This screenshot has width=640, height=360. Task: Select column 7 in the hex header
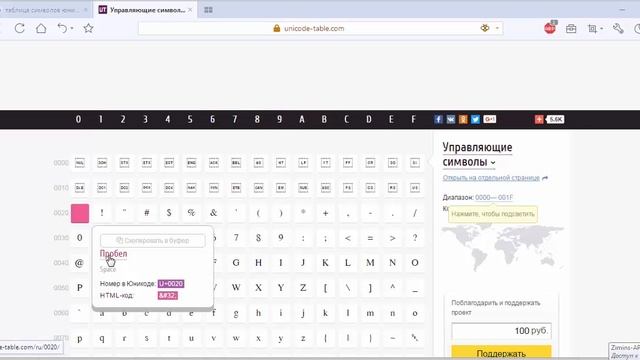(235, 119)
